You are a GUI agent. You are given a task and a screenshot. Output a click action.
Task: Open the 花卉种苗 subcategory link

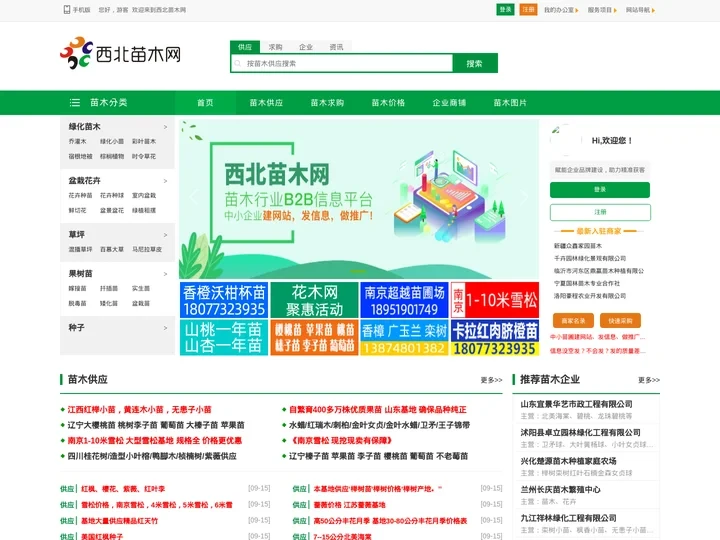tap(80, 196)
